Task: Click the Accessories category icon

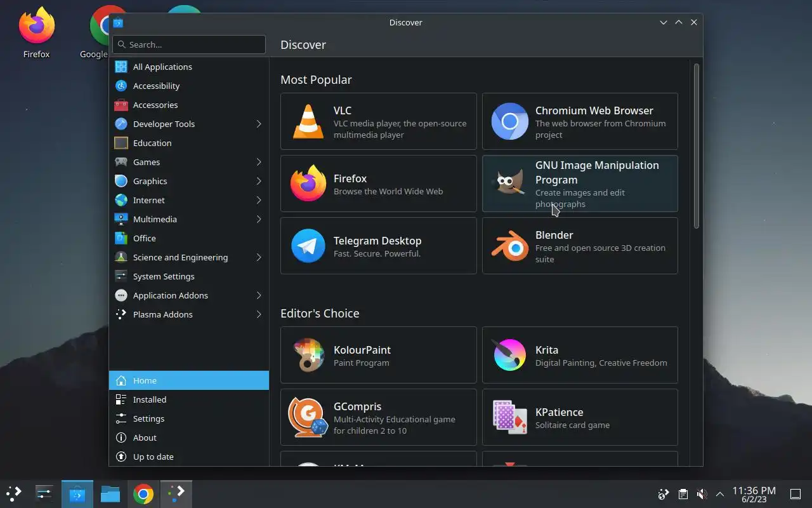Action: [121, 105]
